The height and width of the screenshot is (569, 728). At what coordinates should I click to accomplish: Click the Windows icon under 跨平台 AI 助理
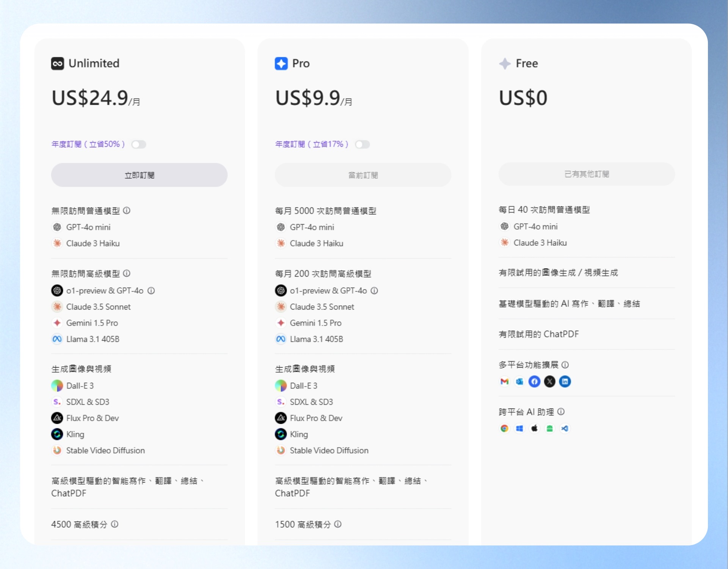(x=519, y=428)
